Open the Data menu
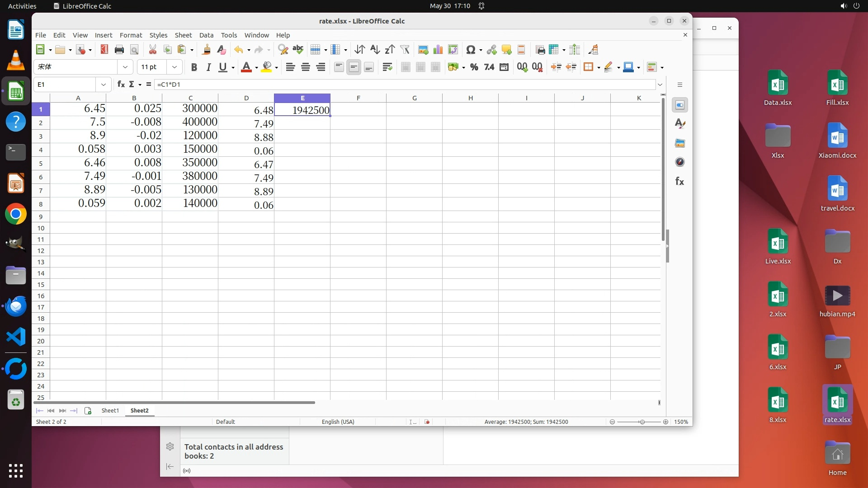 206,35
